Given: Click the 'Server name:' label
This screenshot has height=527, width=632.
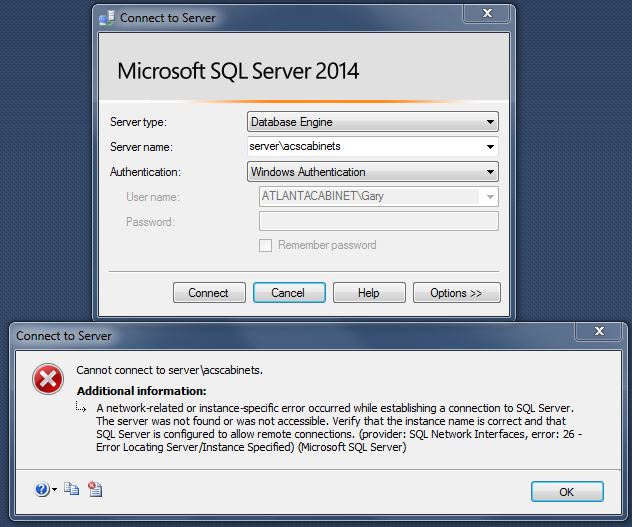Looking at the screenshot, I should (141, 147).
